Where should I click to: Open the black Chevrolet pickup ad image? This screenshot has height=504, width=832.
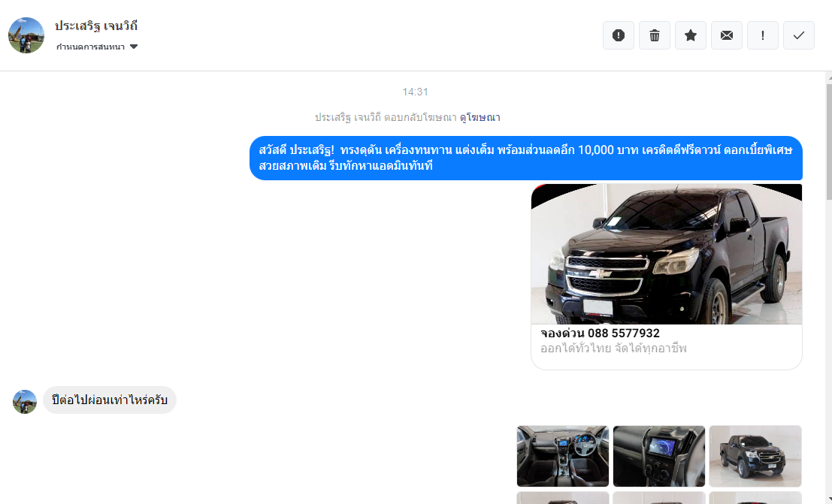(x=667, y=254)
